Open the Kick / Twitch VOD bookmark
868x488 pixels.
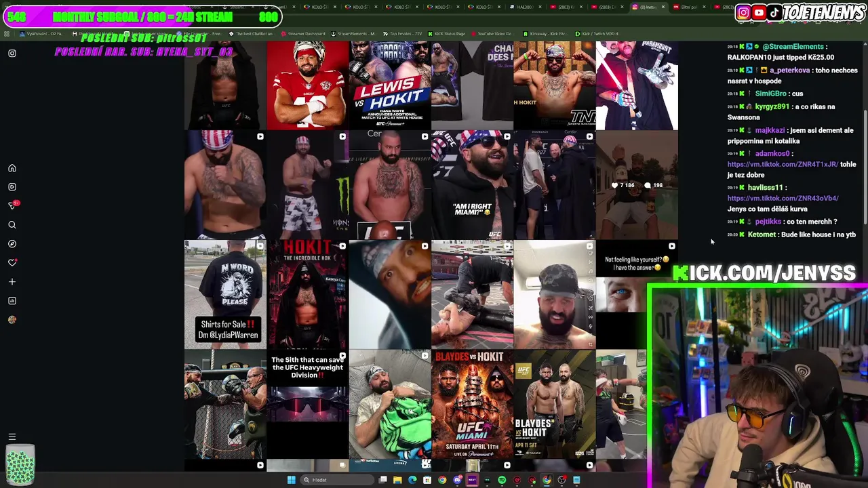click(x=597, y=34)
